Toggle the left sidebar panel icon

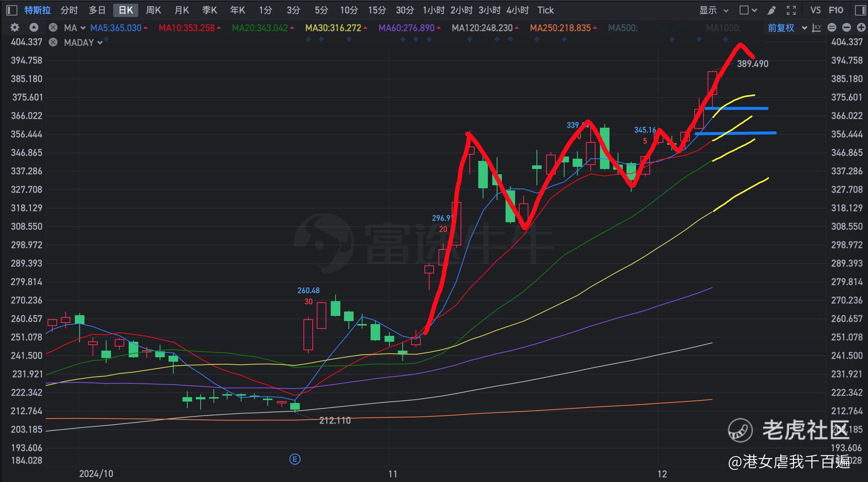[x=12, y=10]
